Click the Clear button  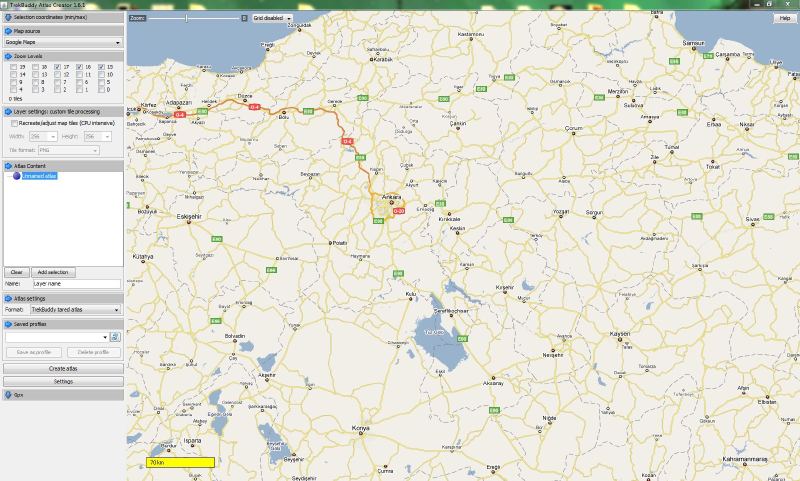[17, 272]
